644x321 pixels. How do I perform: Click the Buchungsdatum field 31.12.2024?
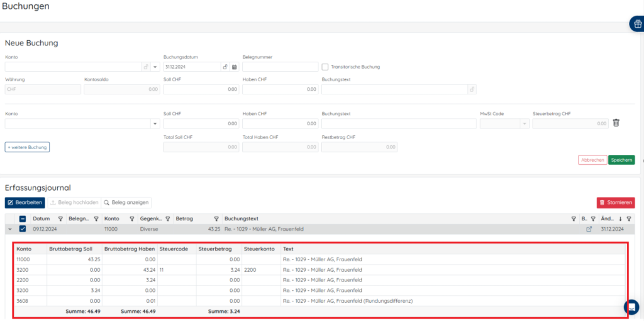coord(192,67)
